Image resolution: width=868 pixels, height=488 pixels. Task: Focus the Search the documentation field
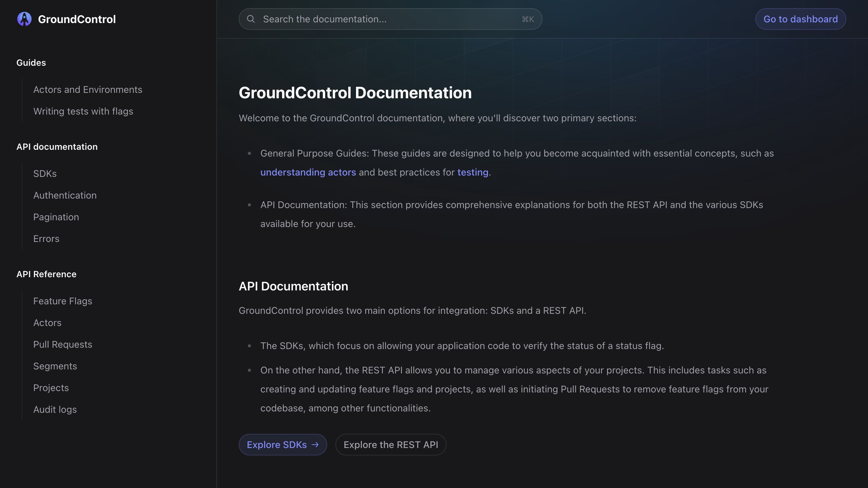(x=390, y=19)
